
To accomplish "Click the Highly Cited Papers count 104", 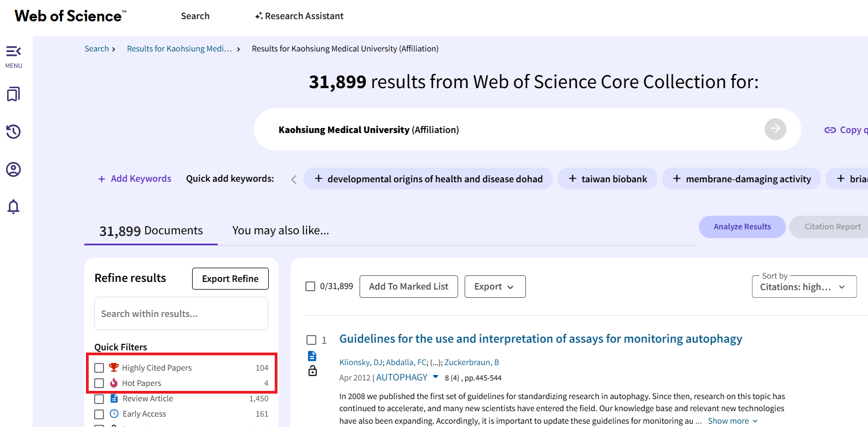I will [262, 368].
